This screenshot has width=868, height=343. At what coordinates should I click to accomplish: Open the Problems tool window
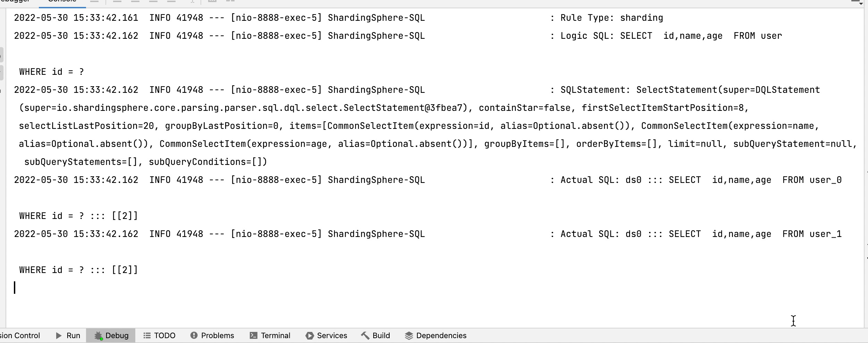click(x=212, y=335)
